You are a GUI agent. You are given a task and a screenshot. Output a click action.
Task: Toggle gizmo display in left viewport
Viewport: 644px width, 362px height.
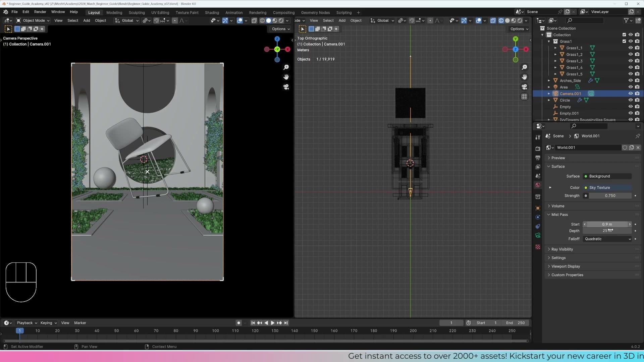point(225,20)
